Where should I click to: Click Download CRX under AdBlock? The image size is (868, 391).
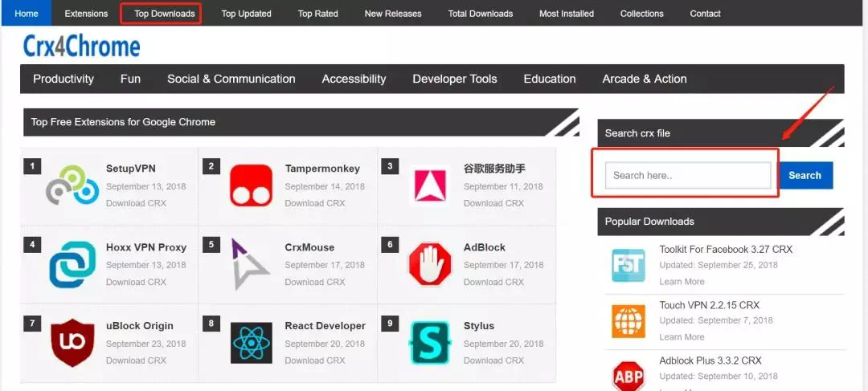tap(493, 282)
